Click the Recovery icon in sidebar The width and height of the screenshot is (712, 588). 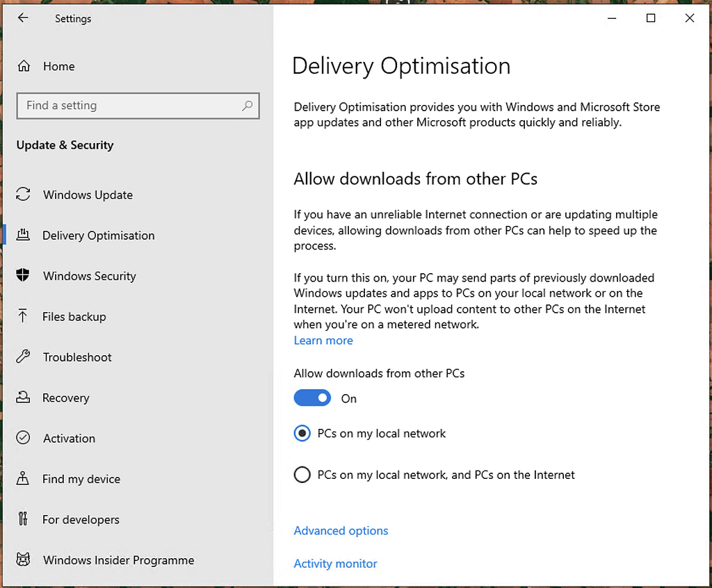click(x=23, y=398)
